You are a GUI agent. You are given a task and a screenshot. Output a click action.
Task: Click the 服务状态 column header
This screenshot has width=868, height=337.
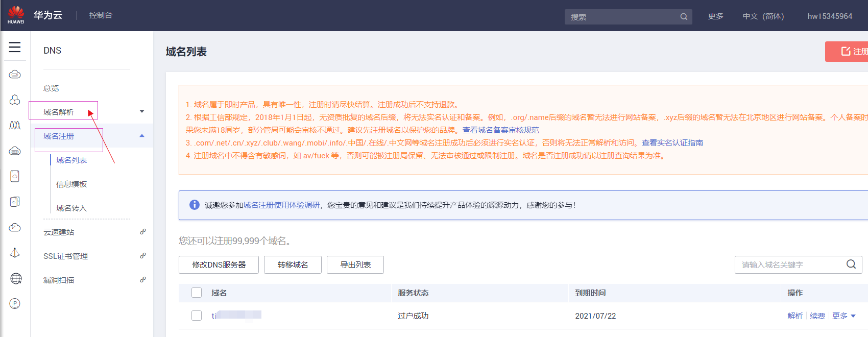(413, 293)
